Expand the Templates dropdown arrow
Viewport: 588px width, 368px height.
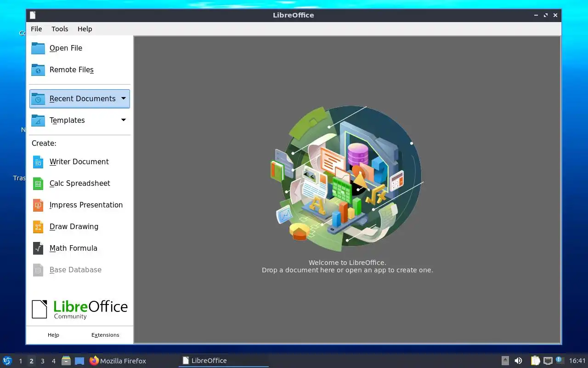(x=123, y=120)
